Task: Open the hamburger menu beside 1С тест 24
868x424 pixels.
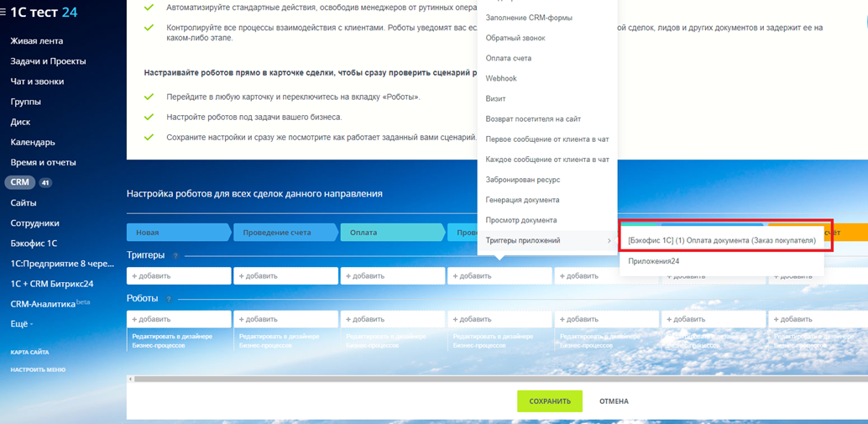Action: (x=3, y=13)
